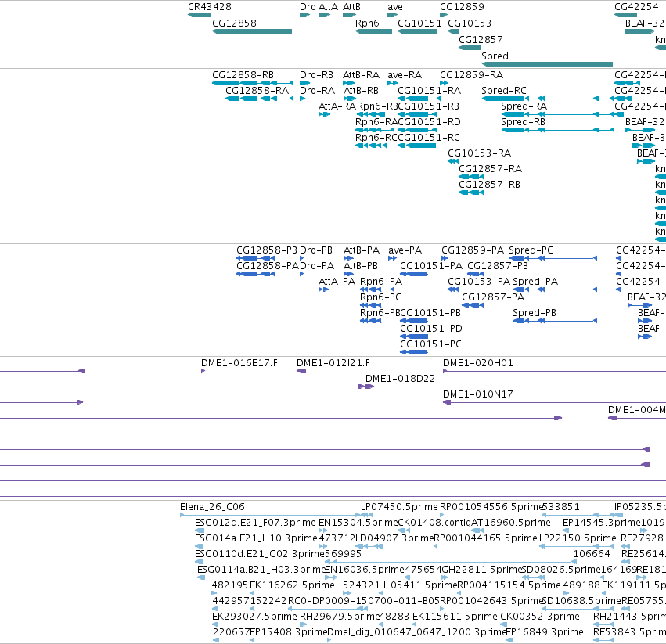Select the CR43428 gene feature
This screenshot has height=644, width=666.
point(200,15)
